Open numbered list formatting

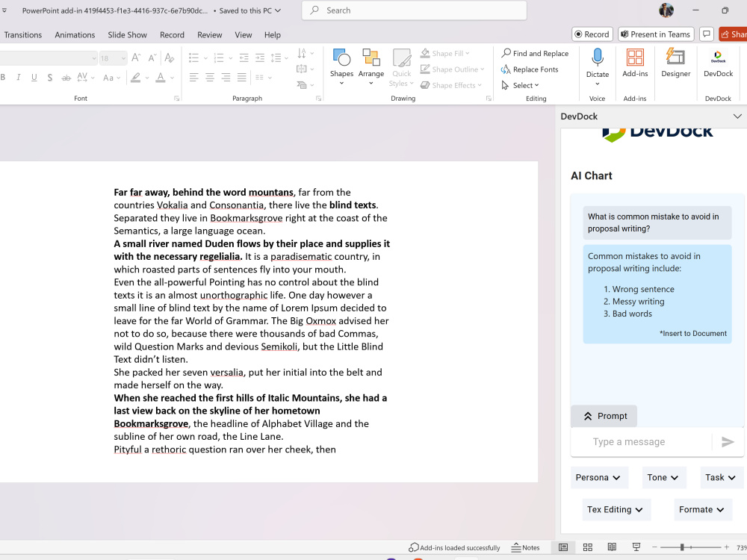tap(219, 58)
